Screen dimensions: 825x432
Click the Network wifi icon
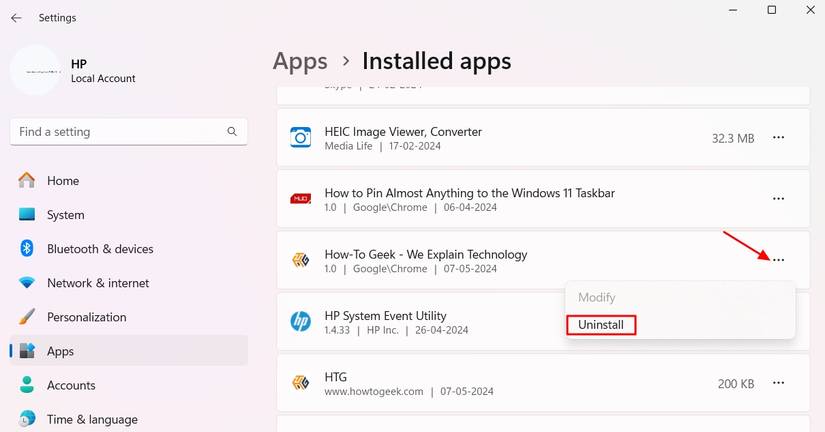point(27,283)
